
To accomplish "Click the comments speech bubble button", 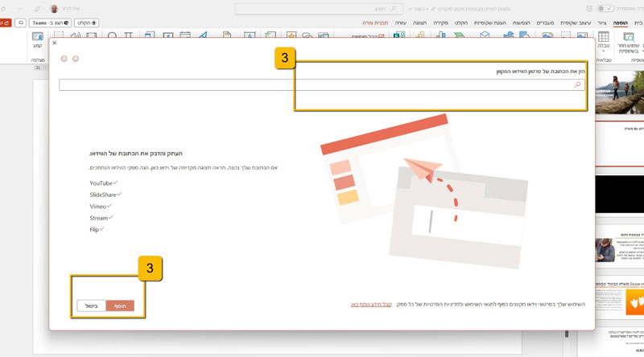I will [x=21, y=23].
